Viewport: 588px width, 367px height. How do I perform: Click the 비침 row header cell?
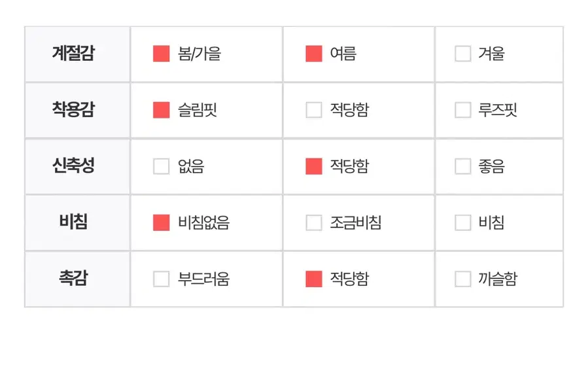pyautogui.click(x=73, y=222)
